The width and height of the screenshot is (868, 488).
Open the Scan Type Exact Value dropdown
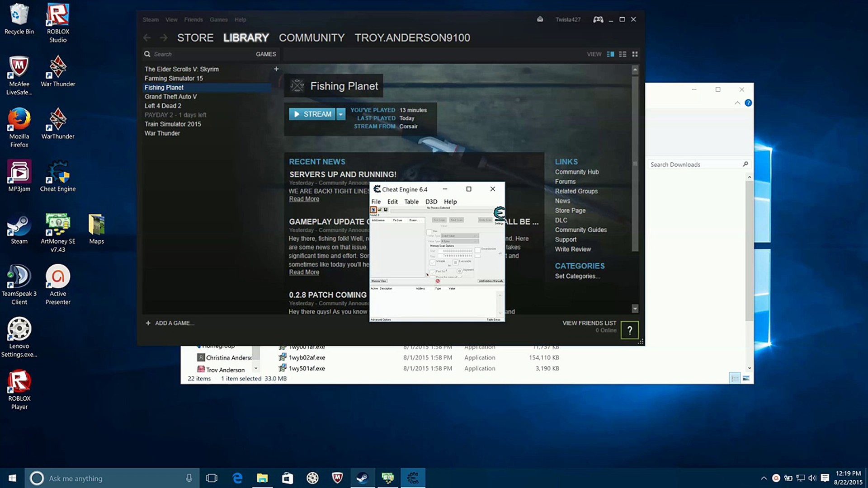pyautogui.click(x=459, y=236)
